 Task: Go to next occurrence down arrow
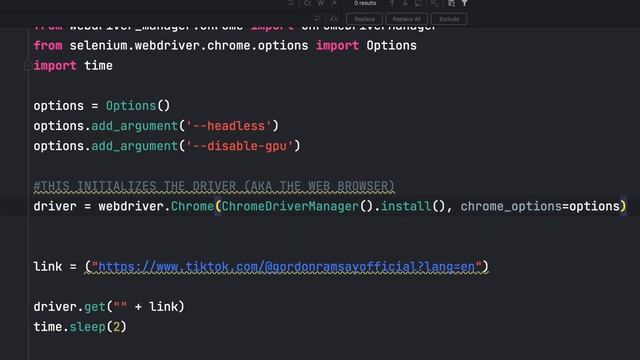405,3
